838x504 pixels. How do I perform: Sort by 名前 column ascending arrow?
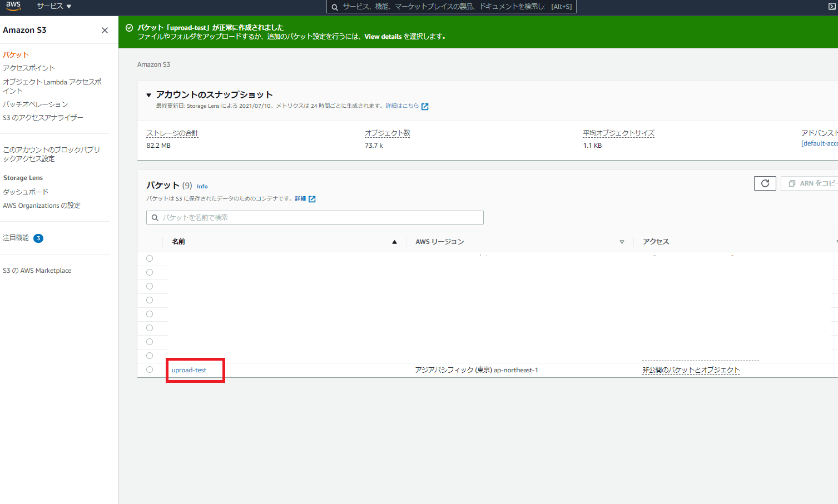tap(394, 242)
